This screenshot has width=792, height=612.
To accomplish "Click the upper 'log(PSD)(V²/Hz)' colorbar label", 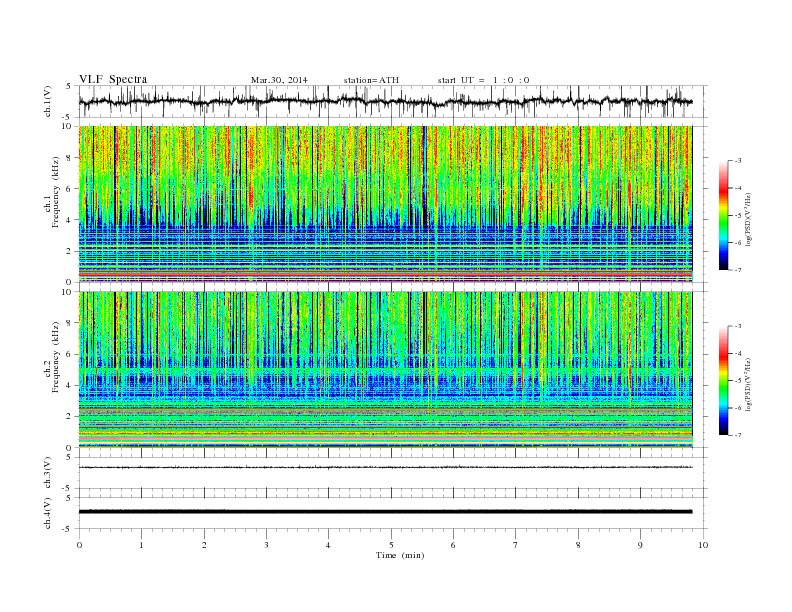I will click(748, 219).
